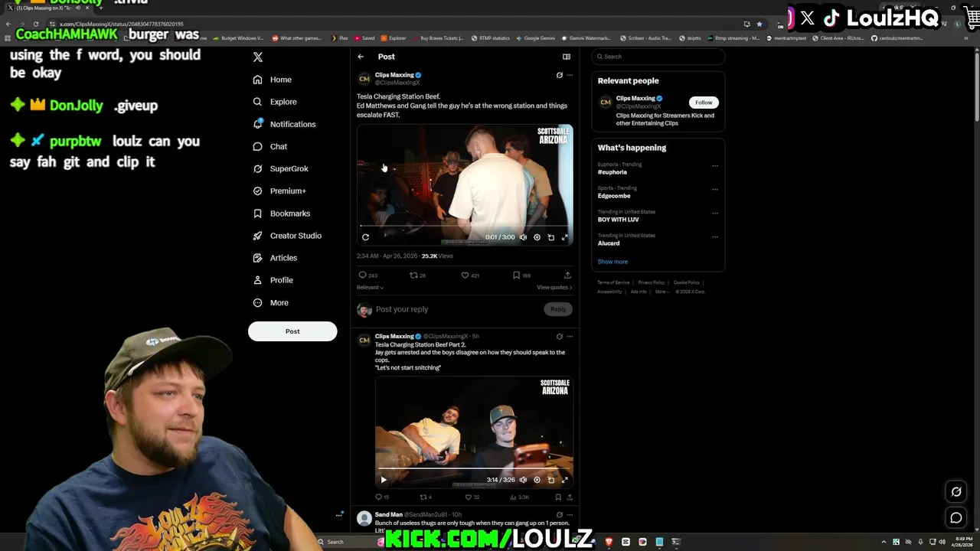Open more options for BOY WITH LUV trend
This screenshot has width=980, height=551.
715,213
